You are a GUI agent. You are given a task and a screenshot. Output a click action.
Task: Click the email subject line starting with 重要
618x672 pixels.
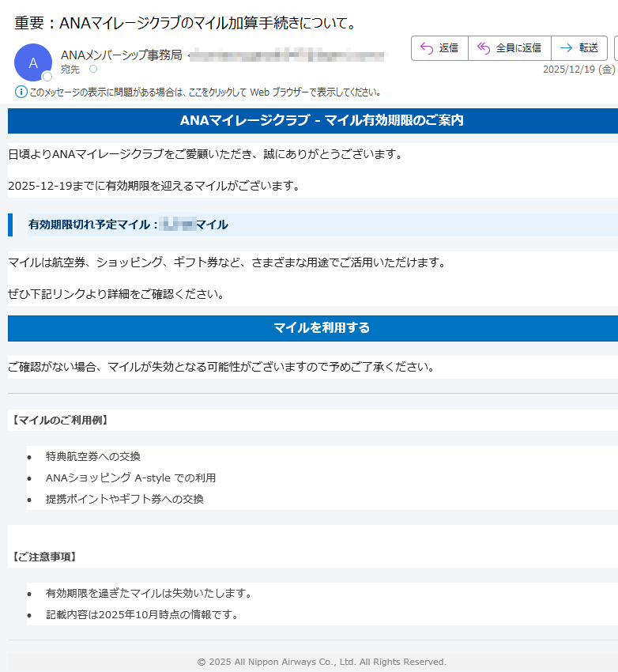tap(186, 23)
